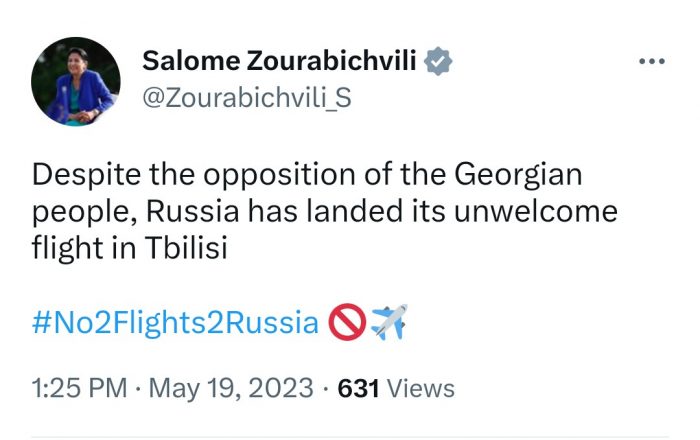
Task: Open Salome Zourabichvili's profile picture
Action: point(76,82)
